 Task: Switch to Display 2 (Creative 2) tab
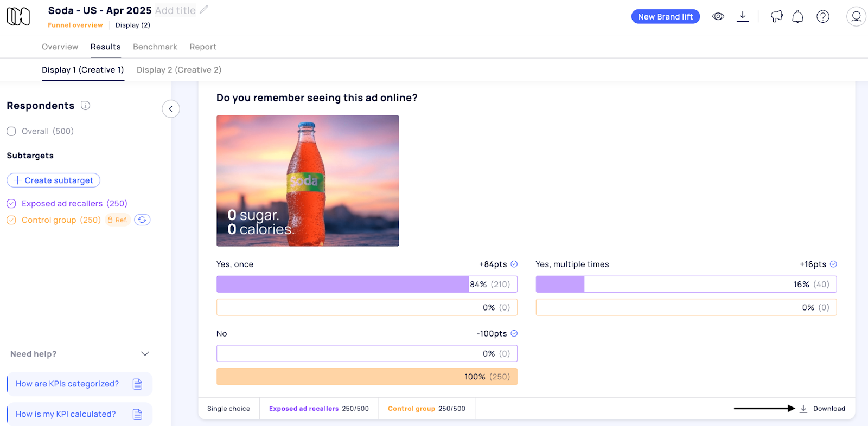(x=179, y=70)
